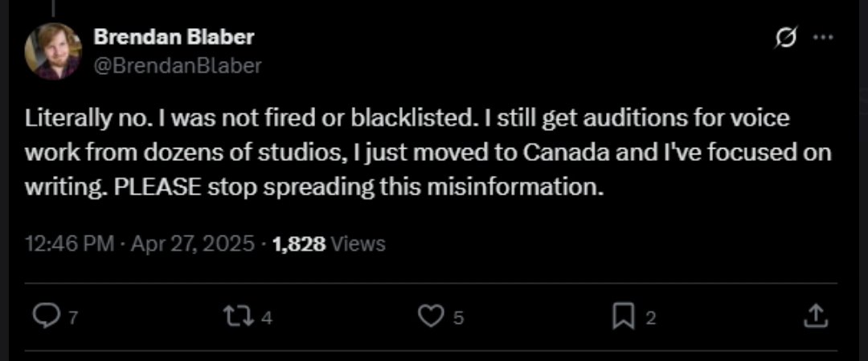Click the repost count number 4
The width and height of the screenshot is (868, 361).
pyautogui.click(x=266, y=318)
